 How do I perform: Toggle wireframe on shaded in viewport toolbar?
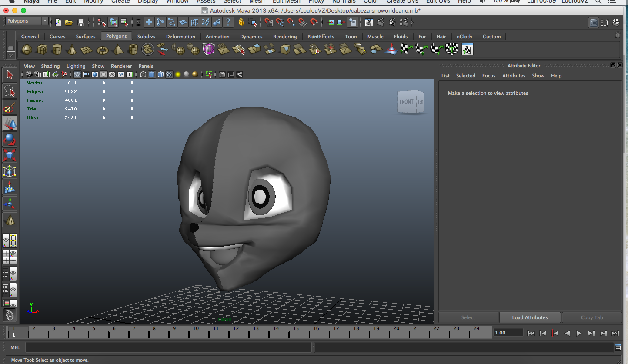tap(160, 74)
